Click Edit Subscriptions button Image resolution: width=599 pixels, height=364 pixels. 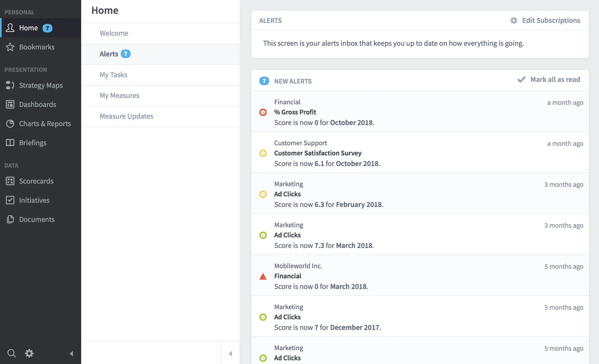(545, 20)
